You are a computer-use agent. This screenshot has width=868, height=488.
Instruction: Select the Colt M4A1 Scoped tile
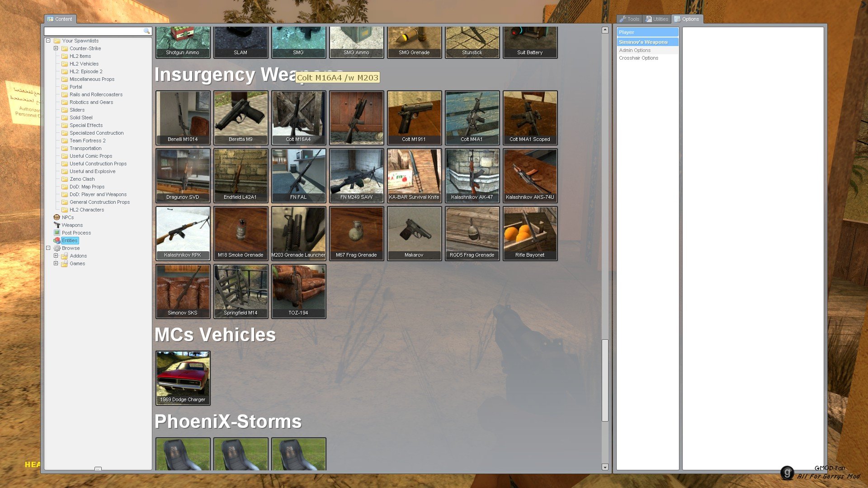point(530,117)
